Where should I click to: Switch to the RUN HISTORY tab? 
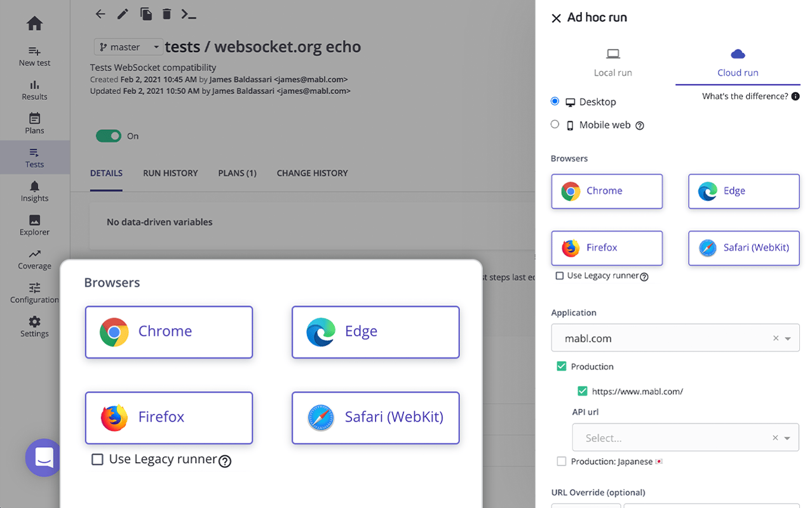(170, 173)
